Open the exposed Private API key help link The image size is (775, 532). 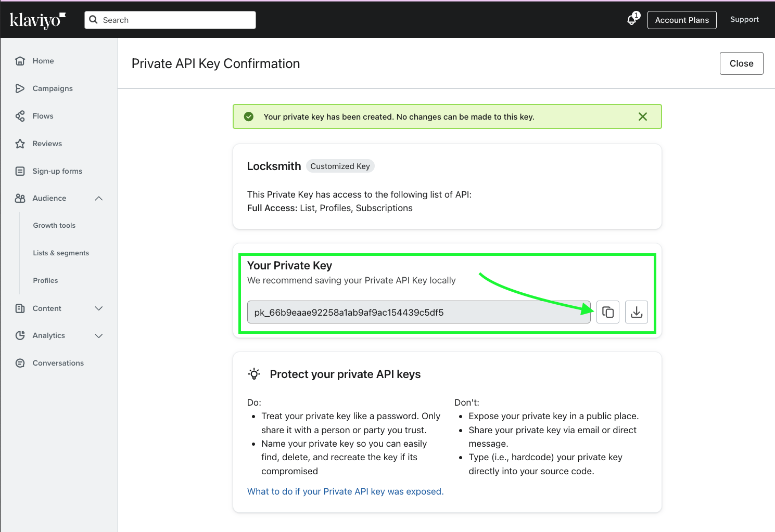pyautogui.click(x=345, y=491)
